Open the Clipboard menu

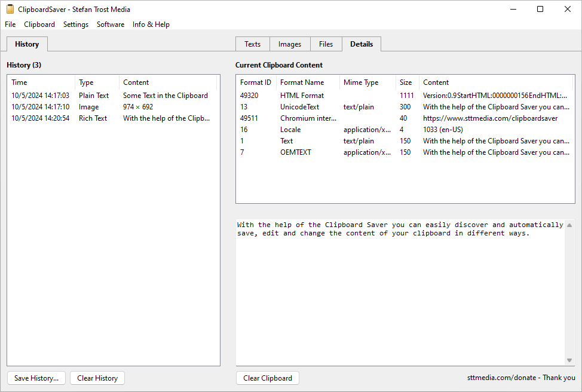click(x=39, y=24)
